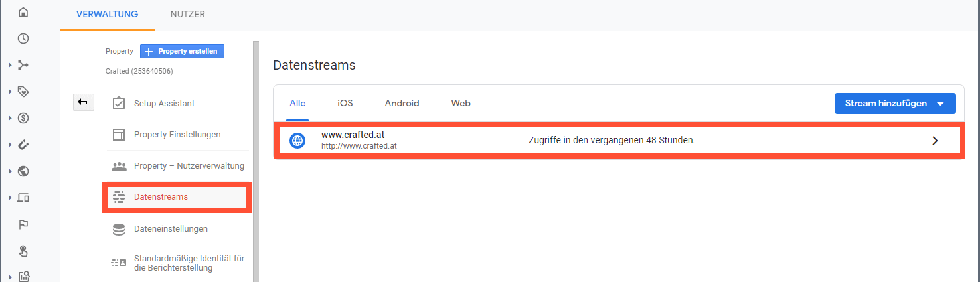Collapse admin column with back arrow
The height and width of the screenshot is (282, 980).
coord(83,102)
